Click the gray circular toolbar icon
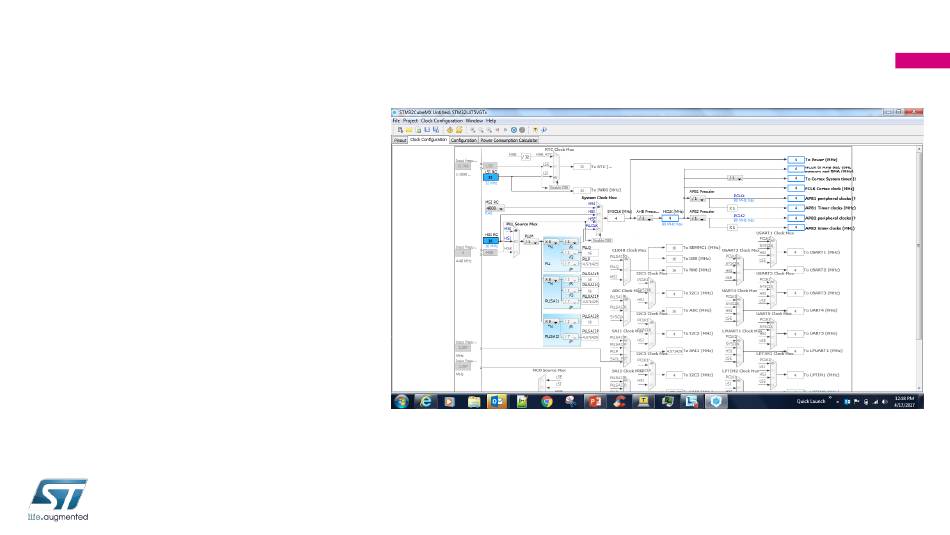This screenshot has width=950, height=535. 522,130
